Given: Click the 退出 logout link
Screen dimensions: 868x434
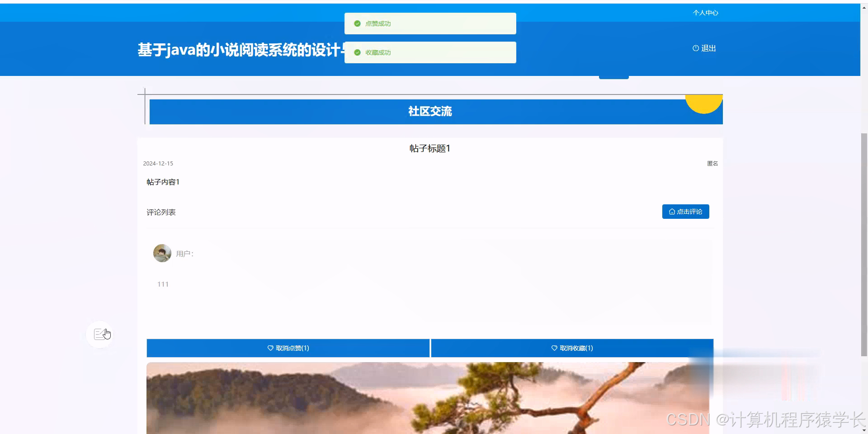Looking at the screenshot, I should (708, 48).
